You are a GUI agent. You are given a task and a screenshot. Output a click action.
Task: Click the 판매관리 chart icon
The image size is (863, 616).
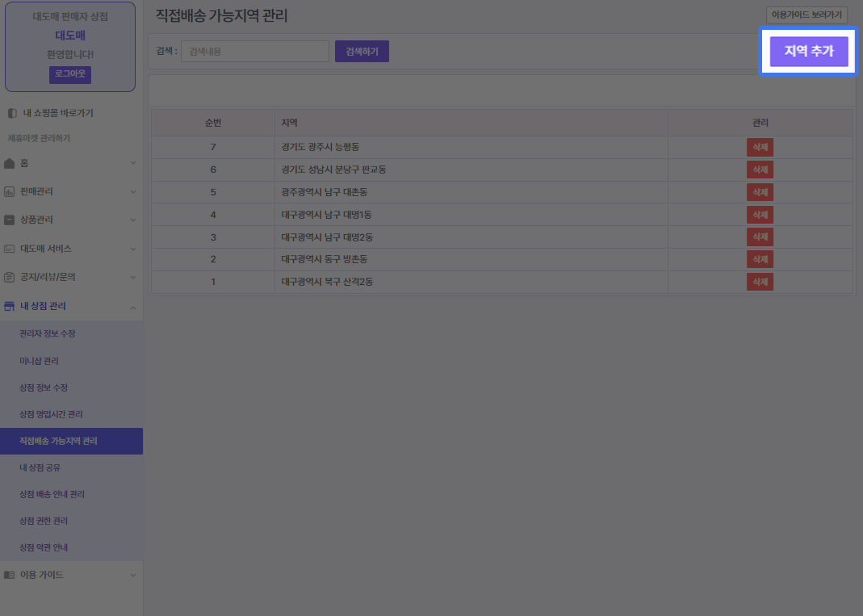[x=10, y=191]
